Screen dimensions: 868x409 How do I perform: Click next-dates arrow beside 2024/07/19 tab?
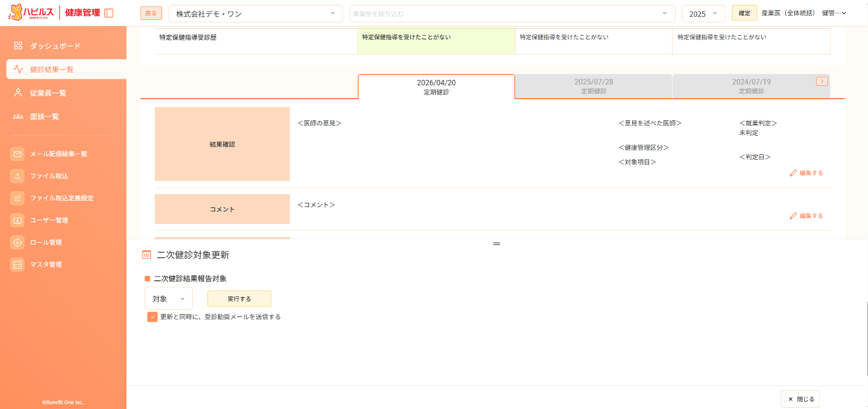click(821, 81)
